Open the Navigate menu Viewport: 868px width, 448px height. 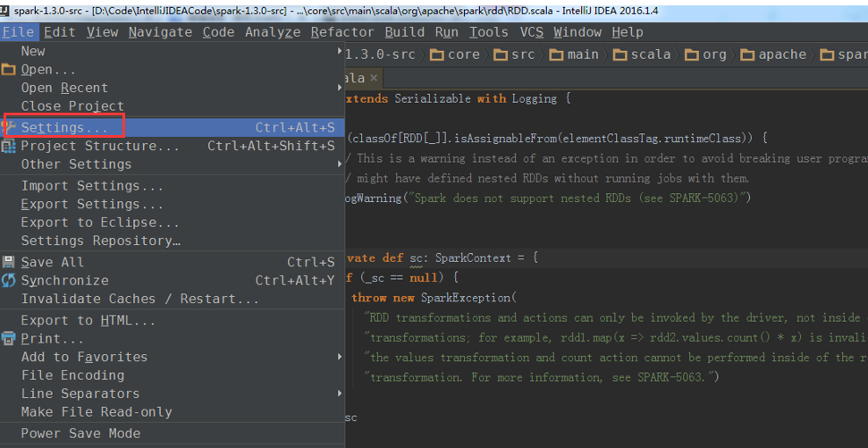point(161,32)
